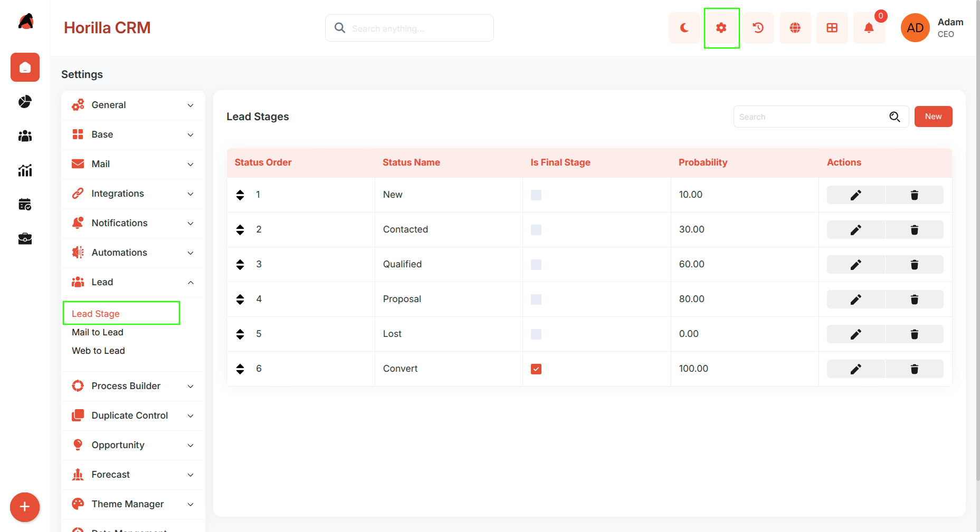Click the New lead stage button
980x532 pixels.
pyautogui.click(x=933, y=117)
